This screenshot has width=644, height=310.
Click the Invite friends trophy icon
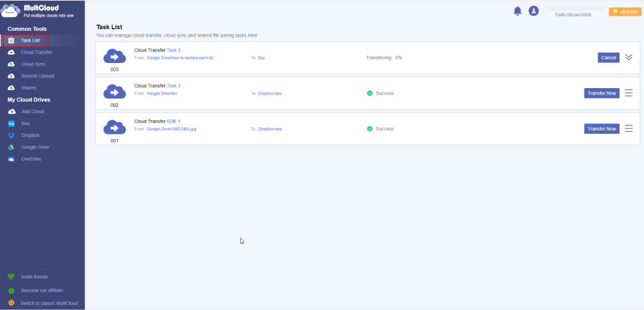(x=12, y=277)
